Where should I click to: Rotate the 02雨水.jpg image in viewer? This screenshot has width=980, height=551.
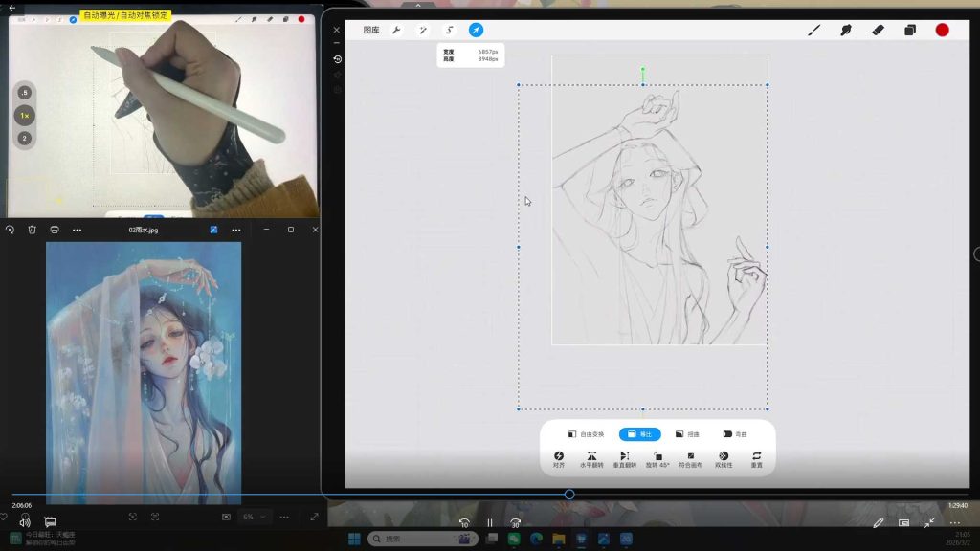10,230
